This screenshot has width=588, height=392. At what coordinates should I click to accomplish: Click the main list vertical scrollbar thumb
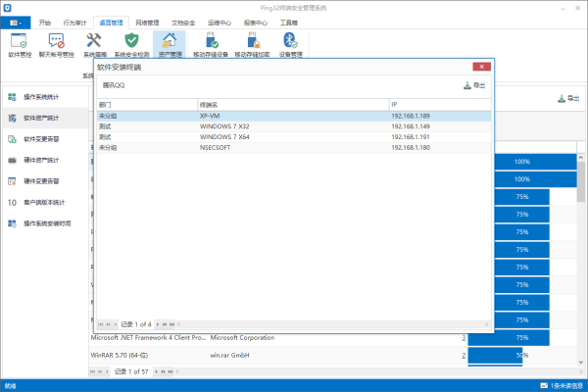click(x=581, y=182)
